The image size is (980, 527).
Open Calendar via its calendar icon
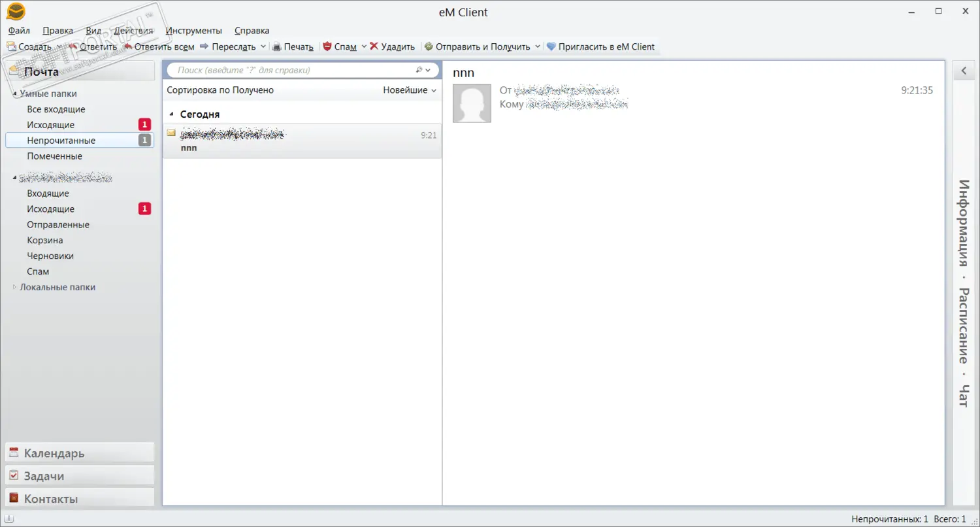point(14,452)
